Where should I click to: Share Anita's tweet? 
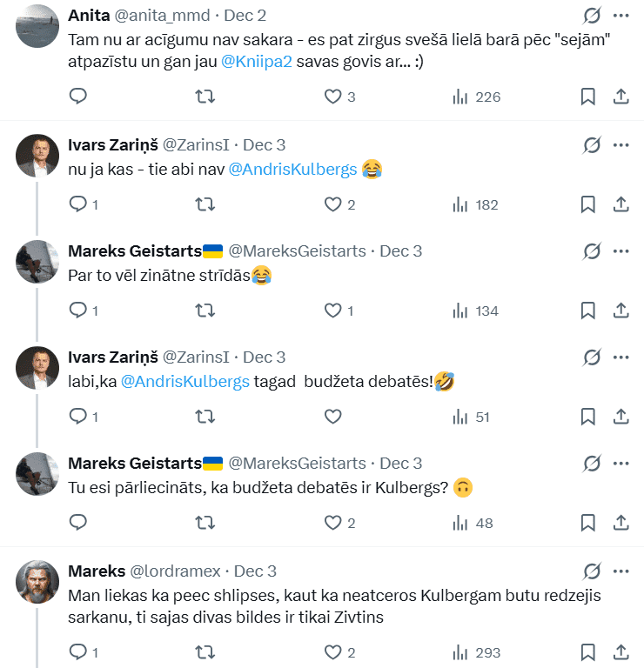(621, 97)
